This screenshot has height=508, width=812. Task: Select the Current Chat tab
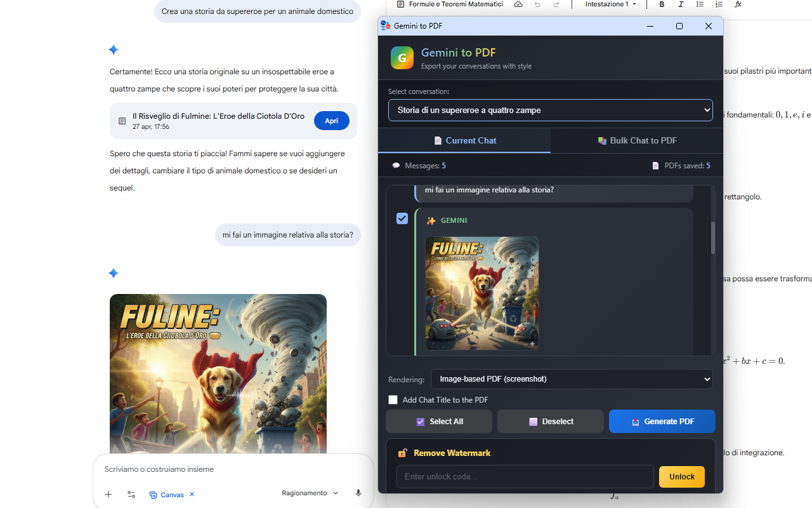[x=464, y=140]
